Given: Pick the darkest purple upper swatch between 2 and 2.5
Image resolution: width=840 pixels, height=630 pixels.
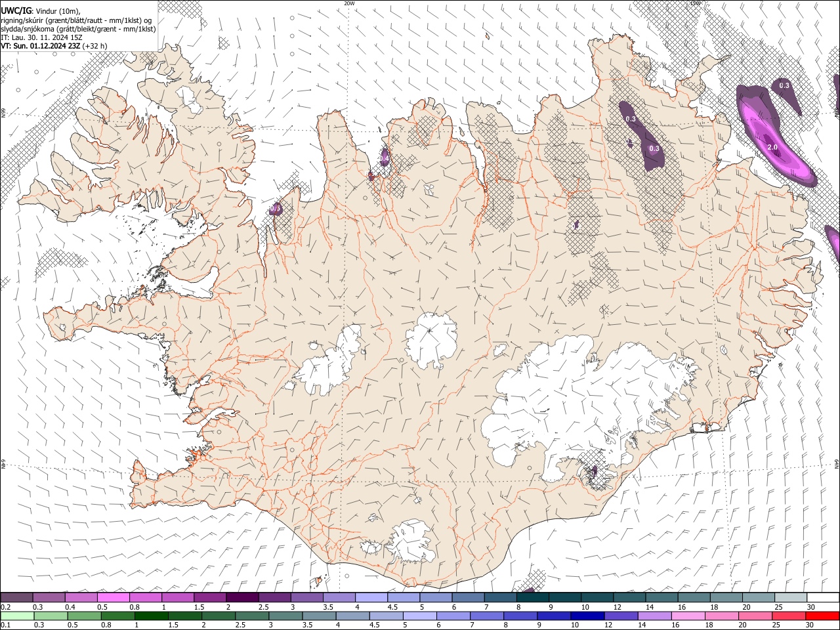Looking at the screenshot, I should point(242,598).
